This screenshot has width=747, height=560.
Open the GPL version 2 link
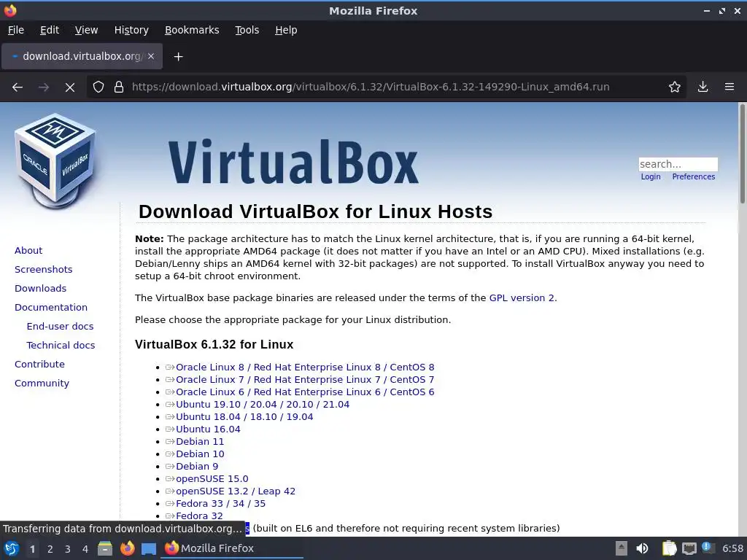pos(522,298)
